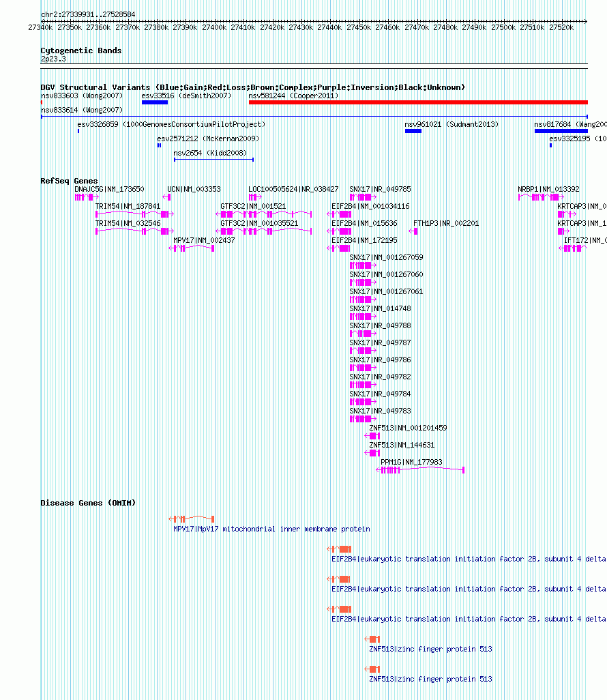Click the UCN|NM_003353 gene glyph
607x700 pixels.
[x=166, y=197]
